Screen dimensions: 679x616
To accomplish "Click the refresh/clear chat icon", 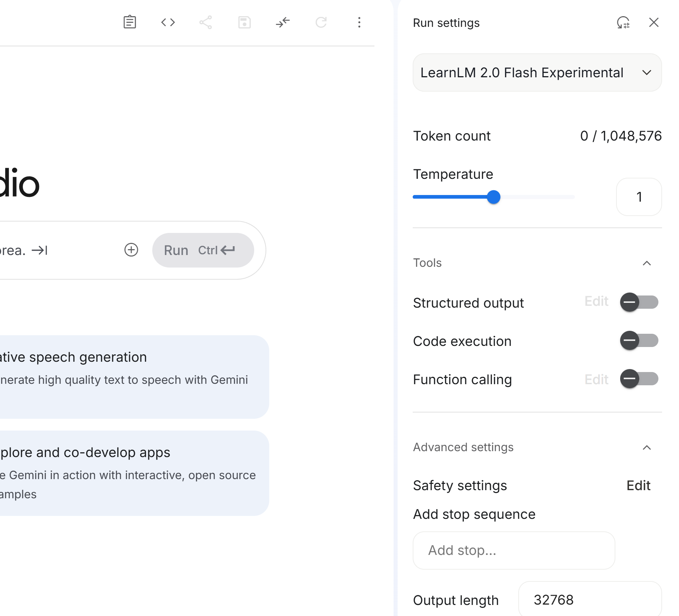I will (x=321, y=22).
